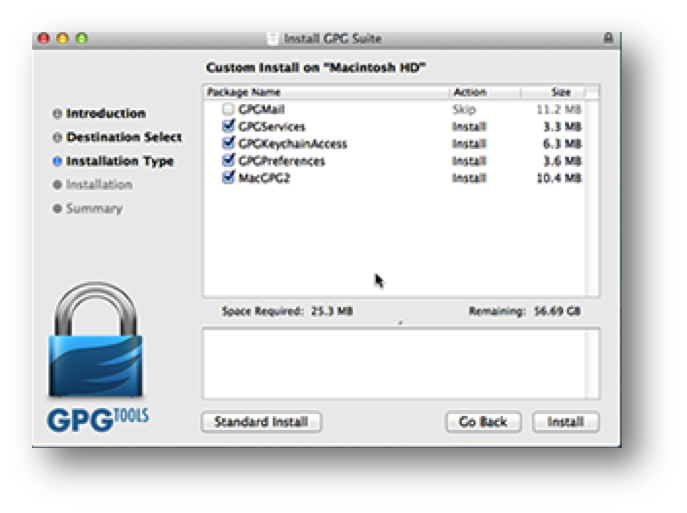
Task: Click the Remaining 56.69 GB text
Action: coord(525,311)
